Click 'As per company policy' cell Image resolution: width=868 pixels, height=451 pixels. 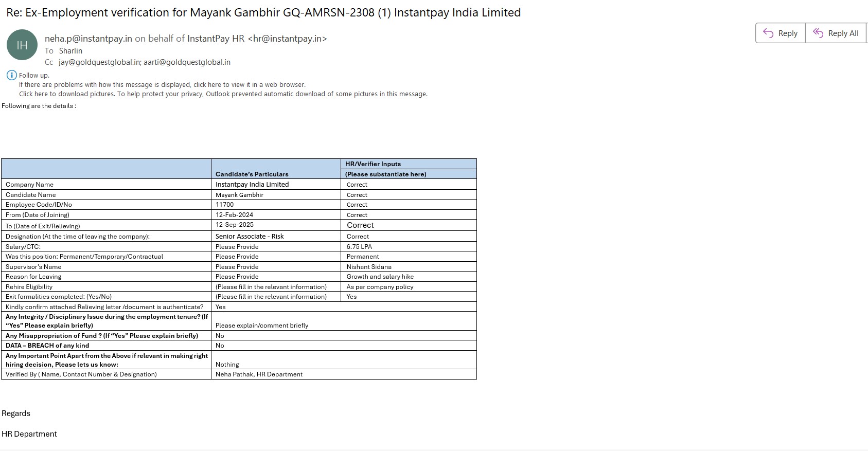tap(380, 287)
